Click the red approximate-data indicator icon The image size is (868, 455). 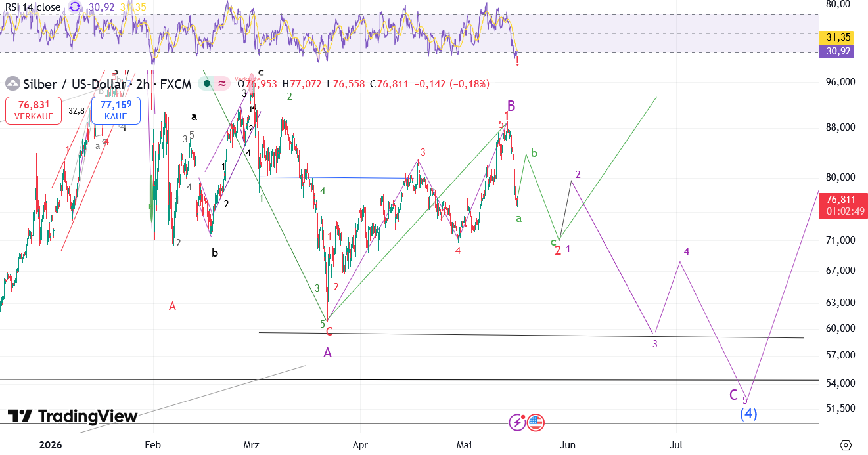pos(222,83)
